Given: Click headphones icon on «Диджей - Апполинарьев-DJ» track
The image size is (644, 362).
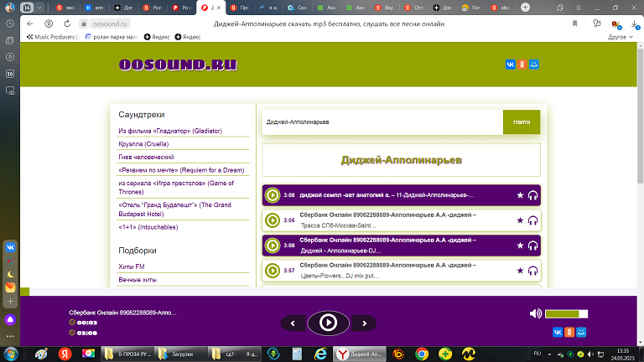Looking at the screenshot, I should (532, 246).
